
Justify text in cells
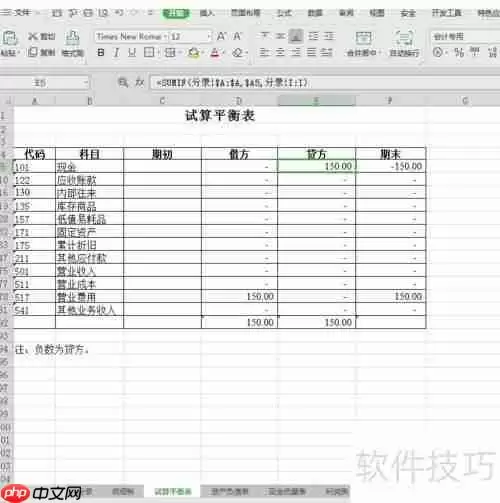coord(312,52)
